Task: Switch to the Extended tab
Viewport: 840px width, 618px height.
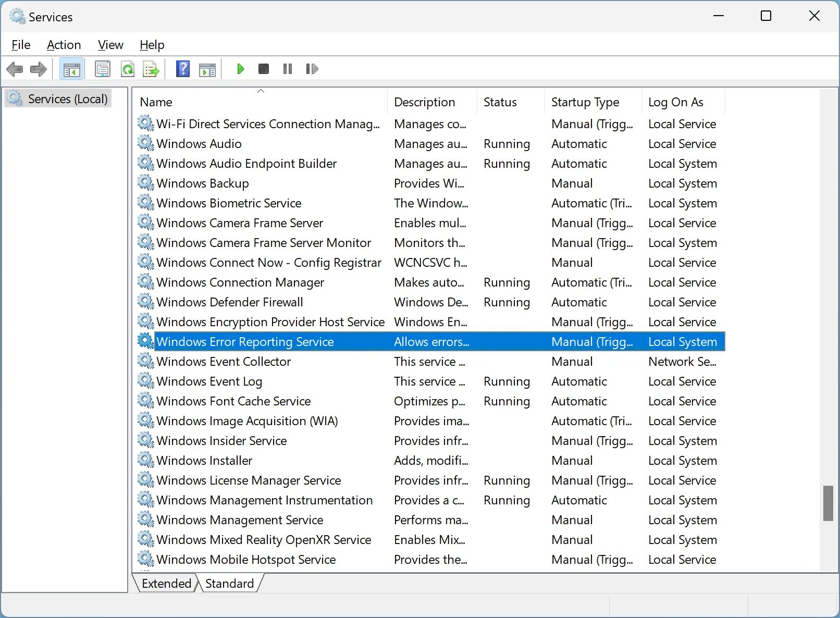Action: pyautogui.click(x=166, y=583)
